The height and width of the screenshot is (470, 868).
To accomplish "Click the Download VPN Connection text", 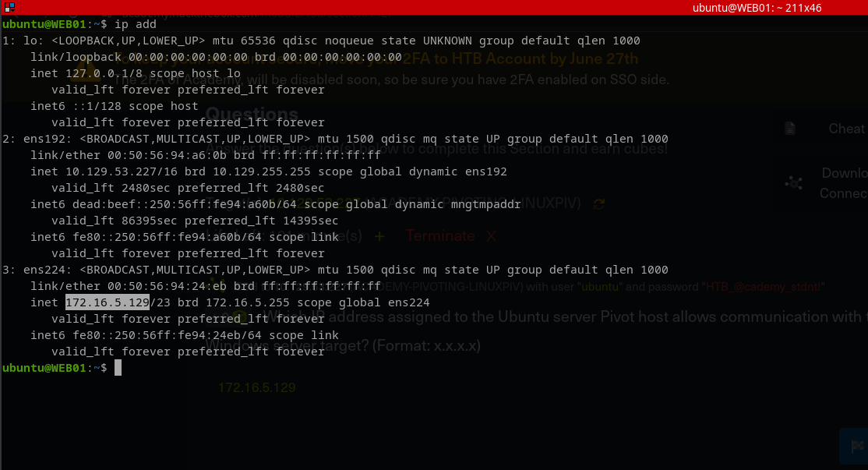I will [845, 183].
